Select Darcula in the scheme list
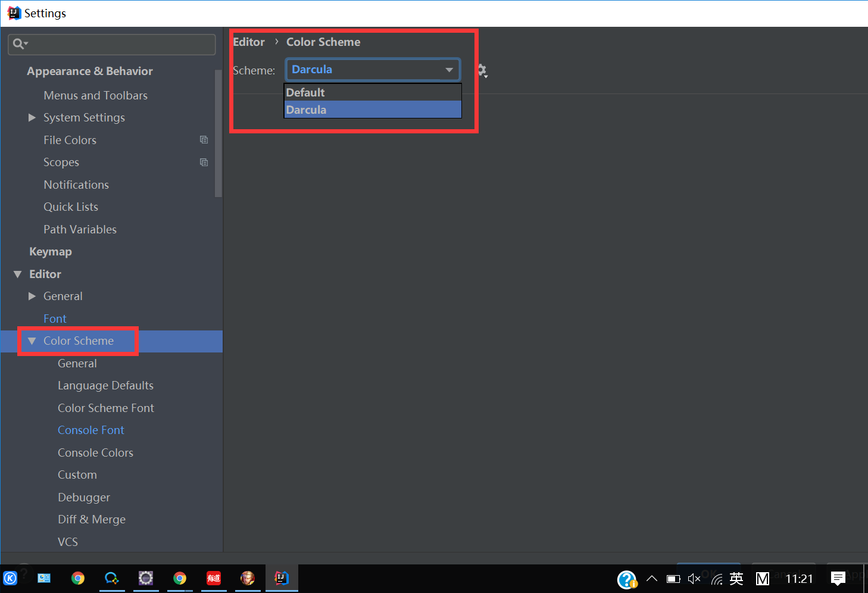Image resolution: width=868 pixels, height=593 pixels. tap(373, 110)
